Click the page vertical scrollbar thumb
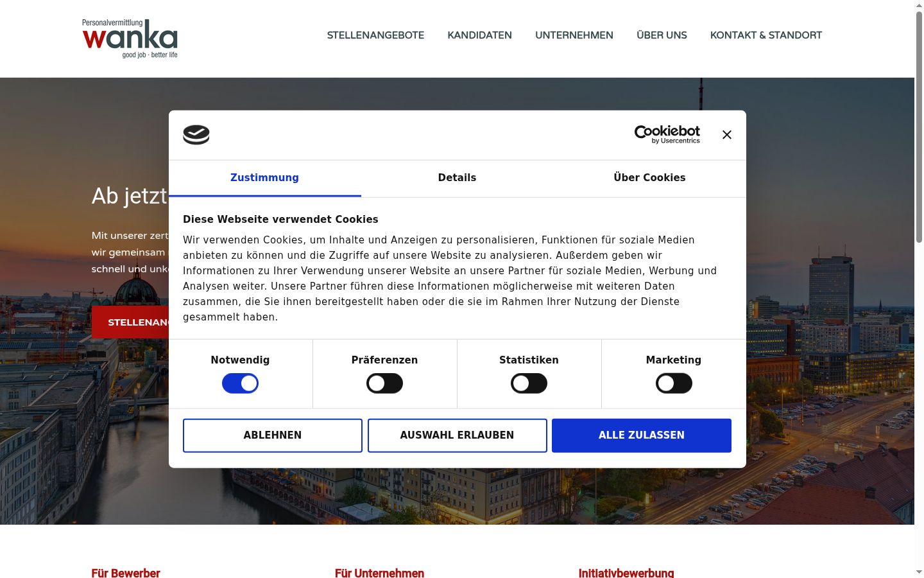This screenshot has height=578, width=924. click(x=919, y=127)
